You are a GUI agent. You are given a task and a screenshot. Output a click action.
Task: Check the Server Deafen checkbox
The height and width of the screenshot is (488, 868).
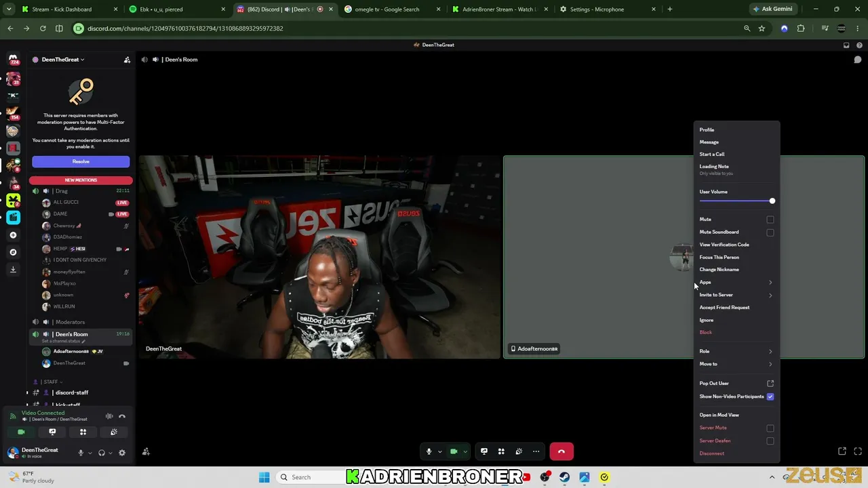(x=770, y=441)
